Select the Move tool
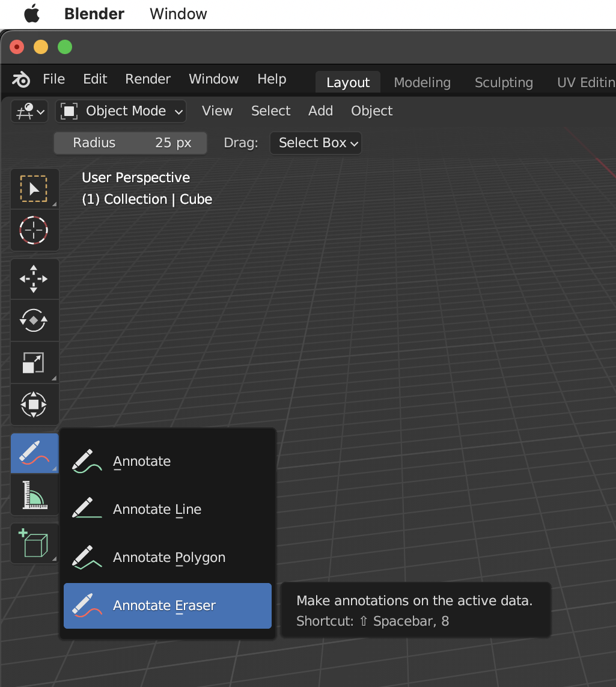 click(34, 279)
